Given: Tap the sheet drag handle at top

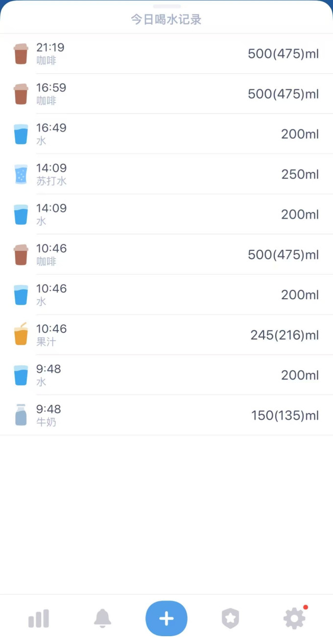Looking at the screenshot, I should click(167, 6).
